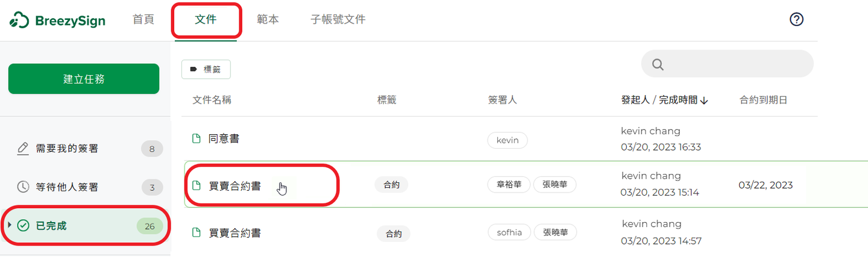This screenshot has width=868, height=263.
Task: Click the 建立任務 button
Action: point(84,79)
